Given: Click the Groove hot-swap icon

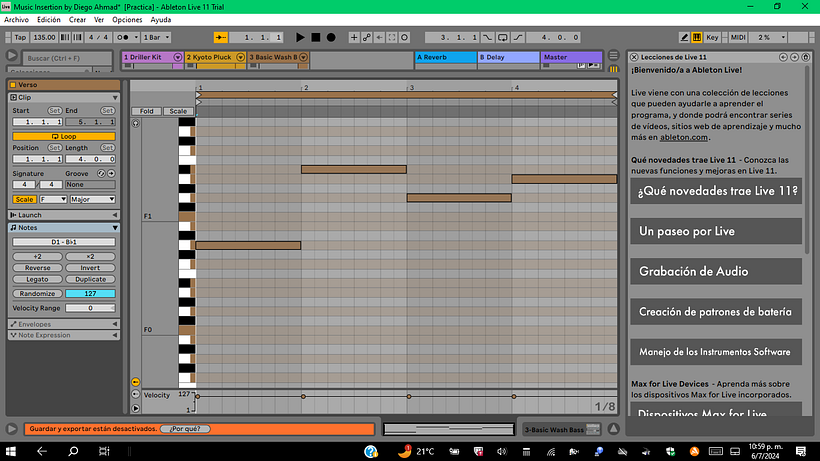Looking at the screenshot, I should (x=101, y=174).
